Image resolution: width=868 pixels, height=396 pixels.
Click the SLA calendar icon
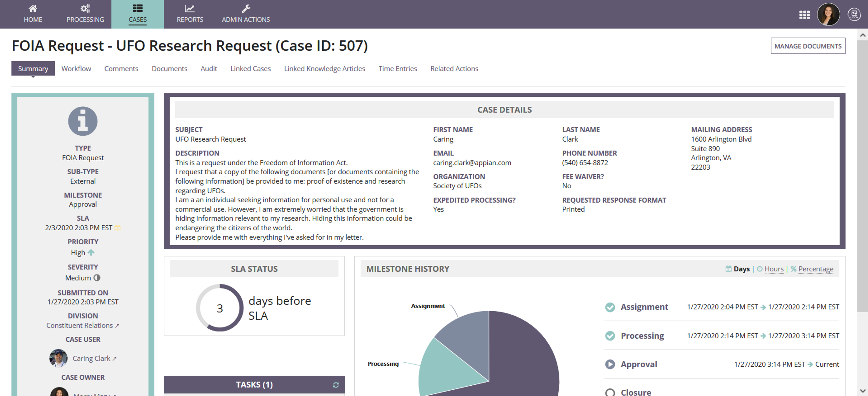tap(117, 228)
